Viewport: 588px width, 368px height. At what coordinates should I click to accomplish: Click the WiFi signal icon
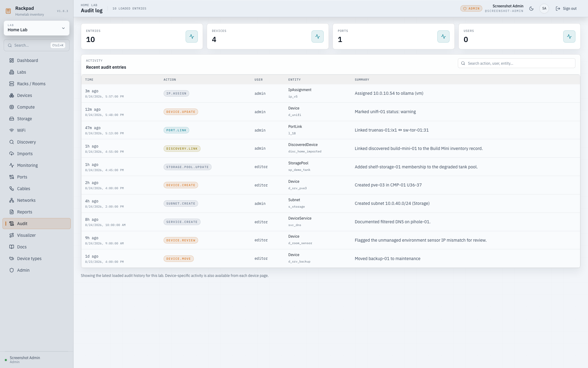click(x=12, y=130)
